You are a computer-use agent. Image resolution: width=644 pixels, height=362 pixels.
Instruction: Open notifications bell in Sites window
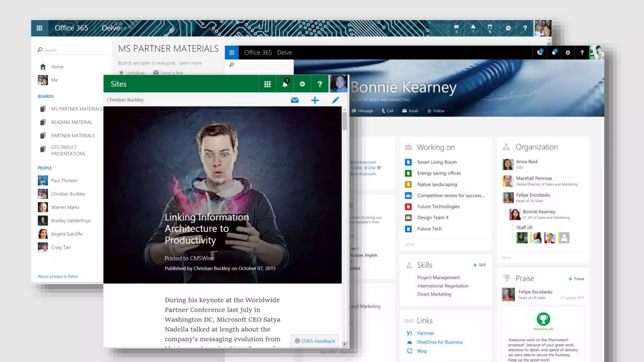click(x=285, y=84)
